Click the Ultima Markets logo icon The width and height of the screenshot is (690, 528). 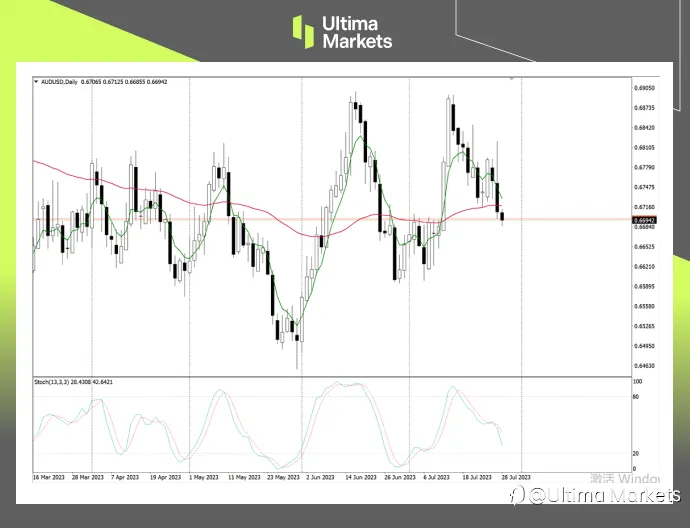[303, 32]
